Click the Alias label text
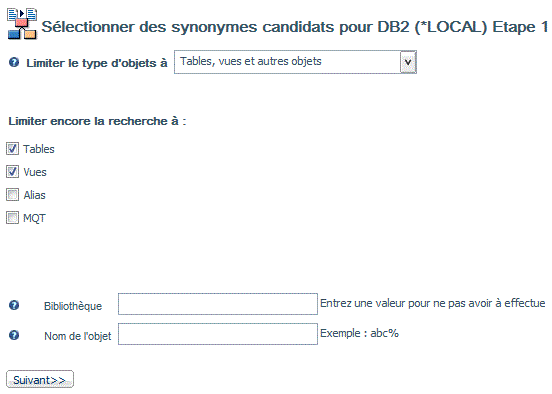 [34, 195]
